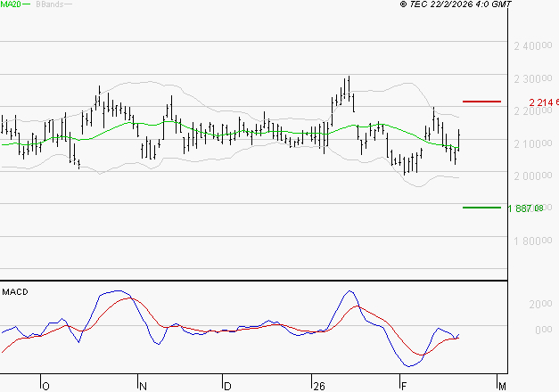
Task: Select the 1 887.08 support price label
Action: tap(526, 208)
